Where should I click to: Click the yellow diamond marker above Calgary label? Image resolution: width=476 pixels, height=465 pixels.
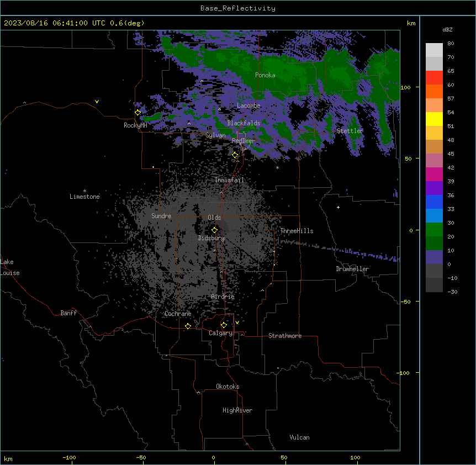pyautogui.click(x=224, y=325)
